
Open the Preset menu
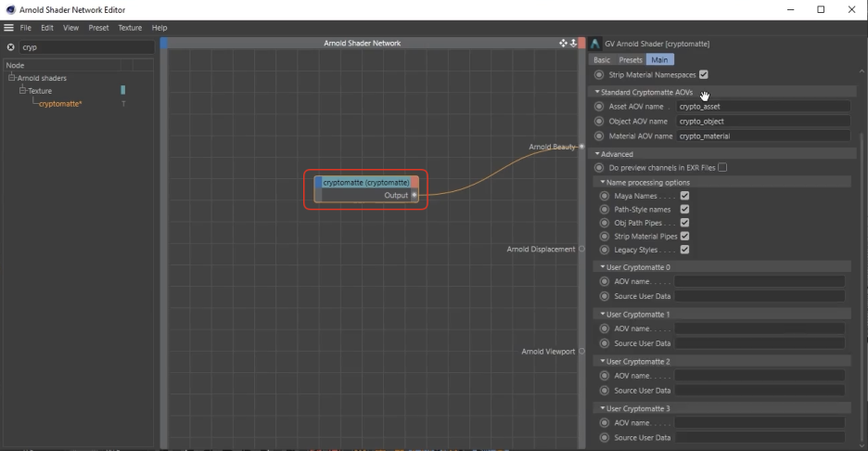[98, 28]
